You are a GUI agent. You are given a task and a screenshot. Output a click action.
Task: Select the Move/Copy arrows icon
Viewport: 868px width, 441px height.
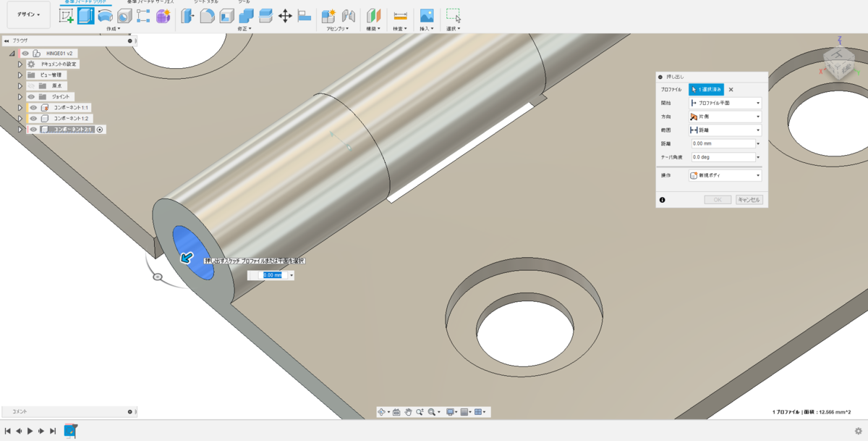tap(285, 16)
